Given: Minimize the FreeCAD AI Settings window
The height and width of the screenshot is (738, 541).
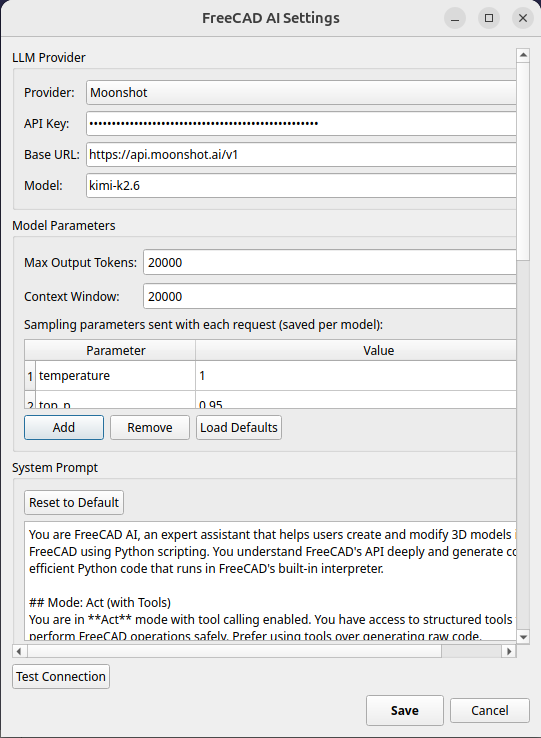Looking at the screenshot, I should click(455, 18).
